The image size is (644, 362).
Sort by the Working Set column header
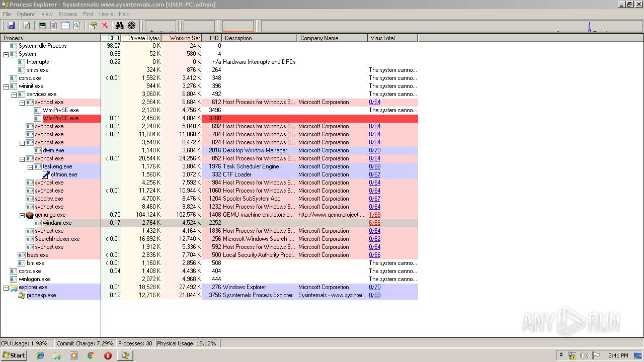(182, 38)
